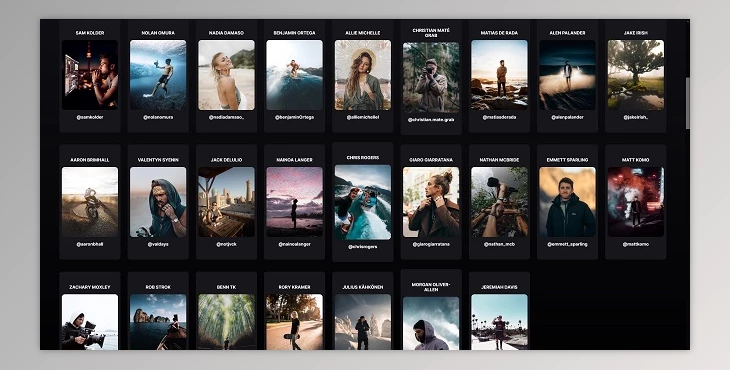Open Matt Komo's neon smoke photo

pyautogui.click(x=636, y=202)
